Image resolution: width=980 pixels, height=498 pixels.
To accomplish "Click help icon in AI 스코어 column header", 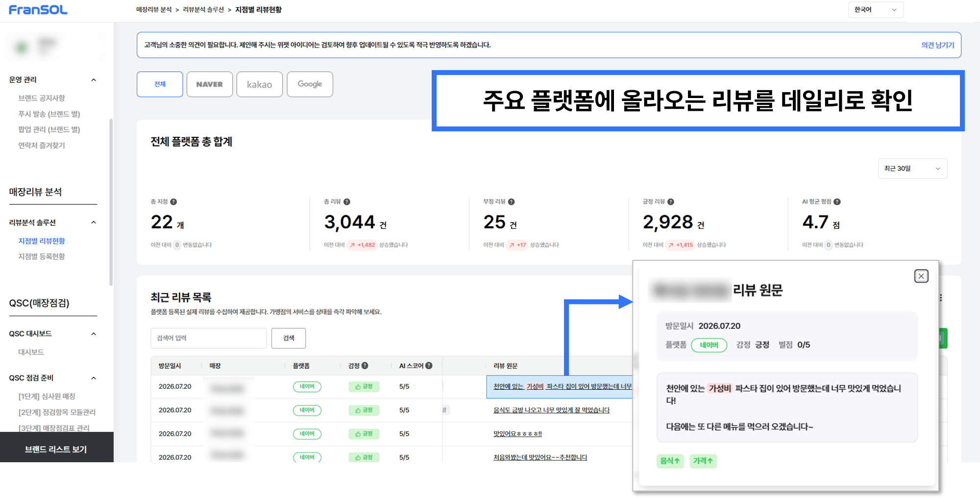I will click(429, 366).
